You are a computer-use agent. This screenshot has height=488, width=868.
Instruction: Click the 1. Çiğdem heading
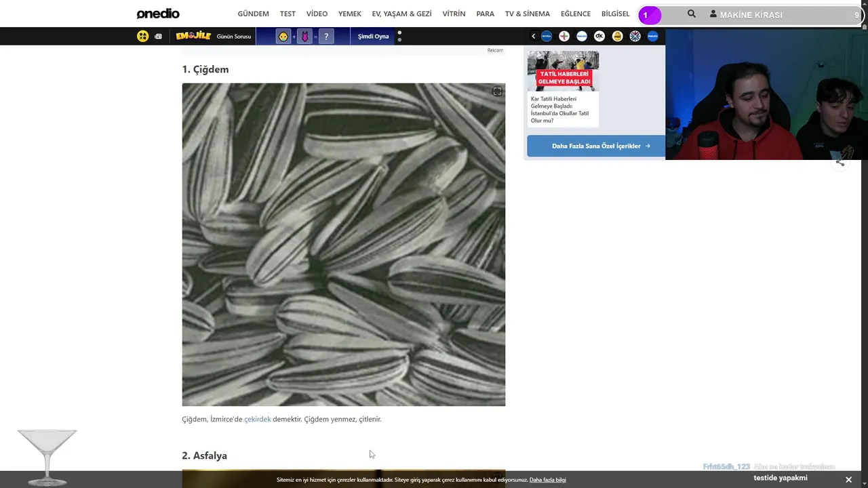tap(205, 69)
